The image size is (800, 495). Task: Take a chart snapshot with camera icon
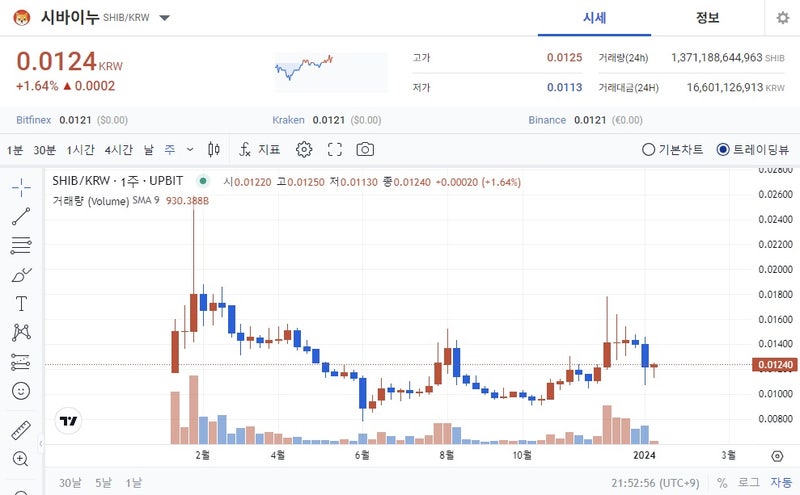coord(365,150)
